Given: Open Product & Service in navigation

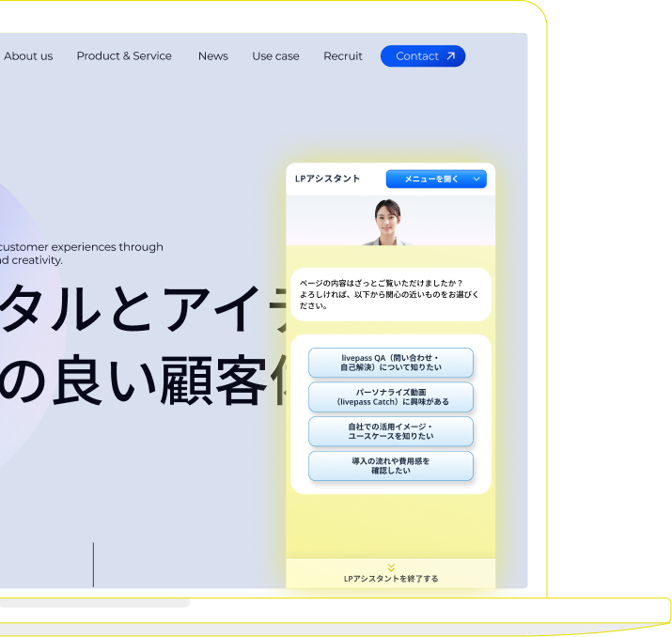Looking at the screenshot, I should [124, 56].
